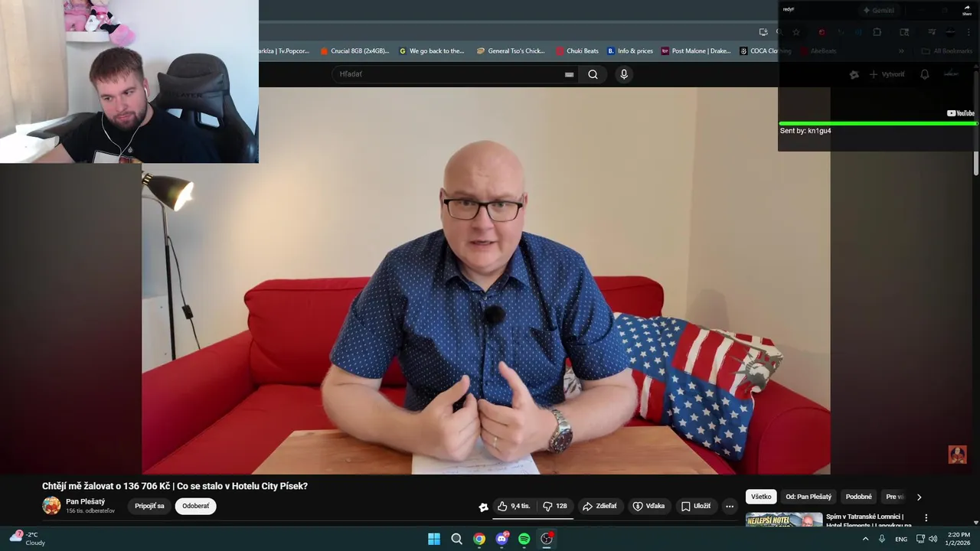Click the Sent by: kn1gu4 text
Image resolution: width=980 pixels, height=551 pixels.
(805, 131)
